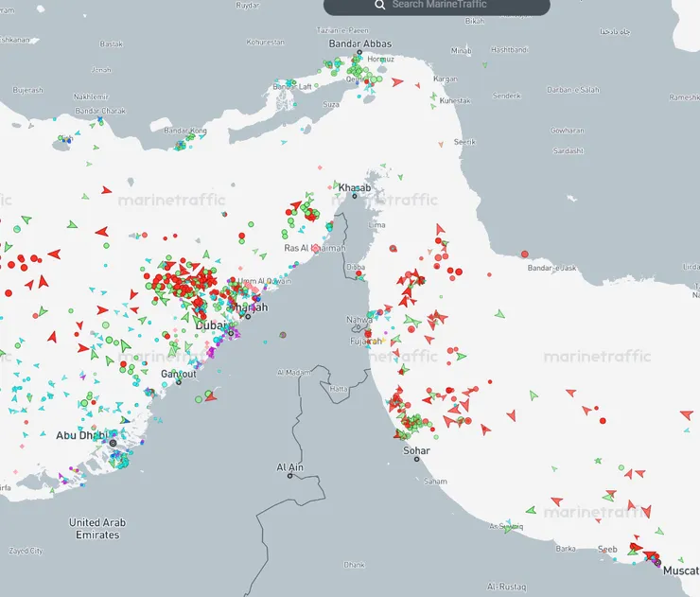
Task: Select the Khasab port marker circle
Action: (355, 196)
